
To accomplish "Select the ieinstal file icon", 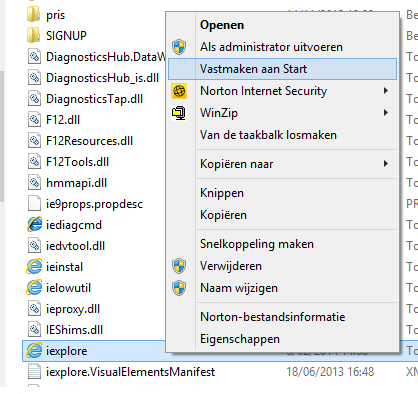I will point(35,266).
